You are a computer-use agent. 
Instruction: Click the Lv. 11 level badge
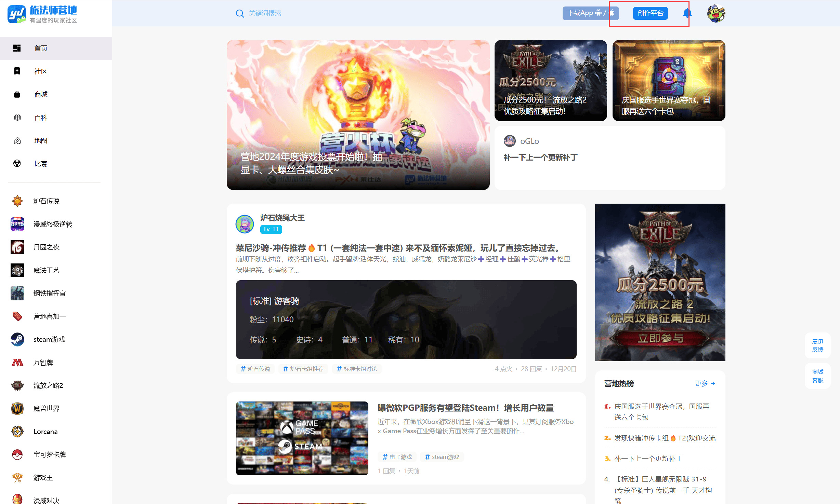click(x=271, y=229)
